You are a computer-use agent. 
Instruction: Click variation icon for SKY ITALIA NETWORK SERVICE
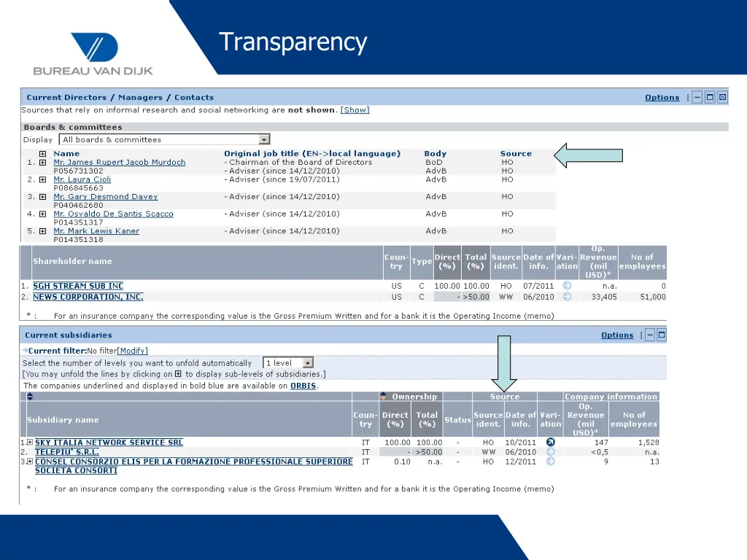550,442
